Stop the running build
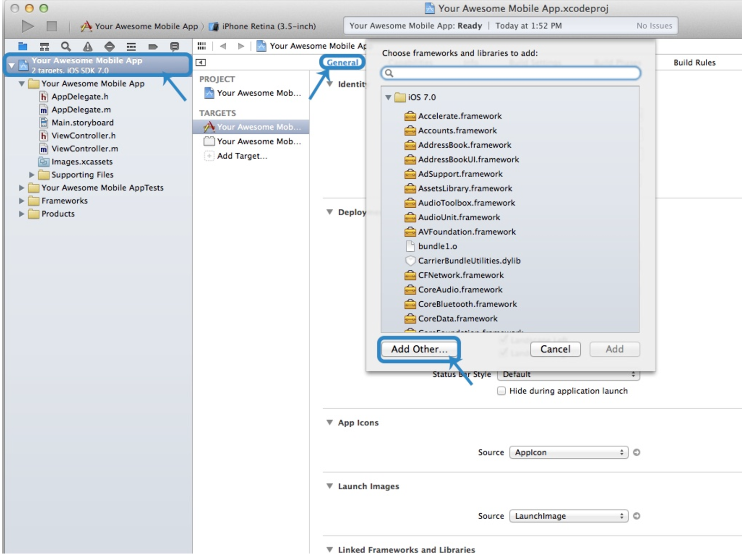The height and width of the screenshot is (560, 745). point(52,26)
